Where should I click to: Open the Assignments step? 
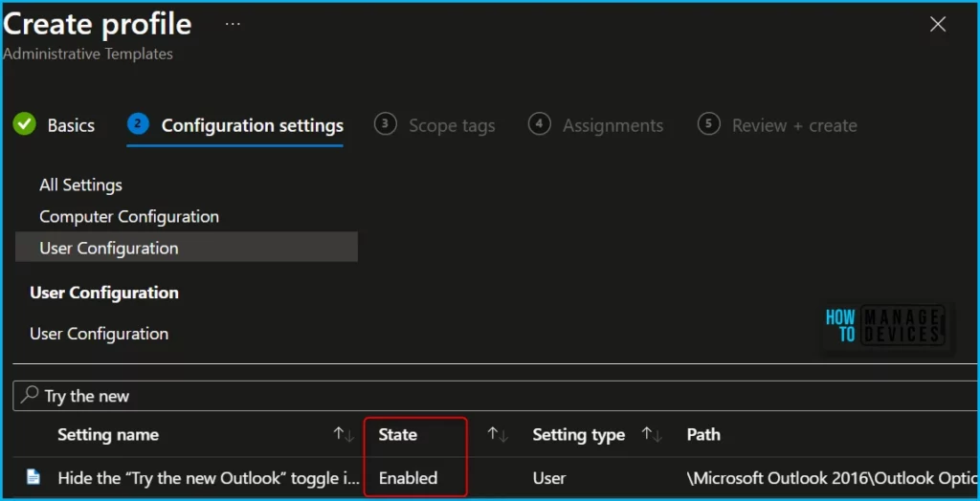(595, 125)
